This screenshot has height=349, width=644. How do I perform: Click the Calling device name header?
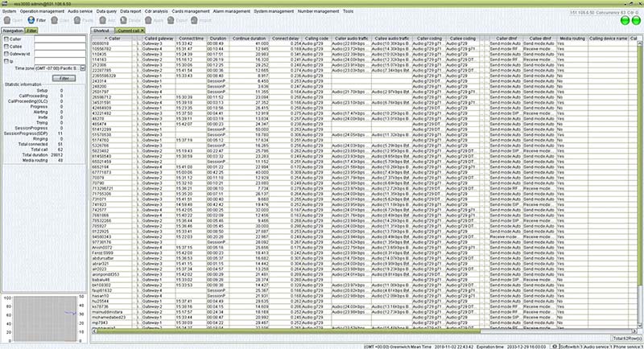(608, 38)
